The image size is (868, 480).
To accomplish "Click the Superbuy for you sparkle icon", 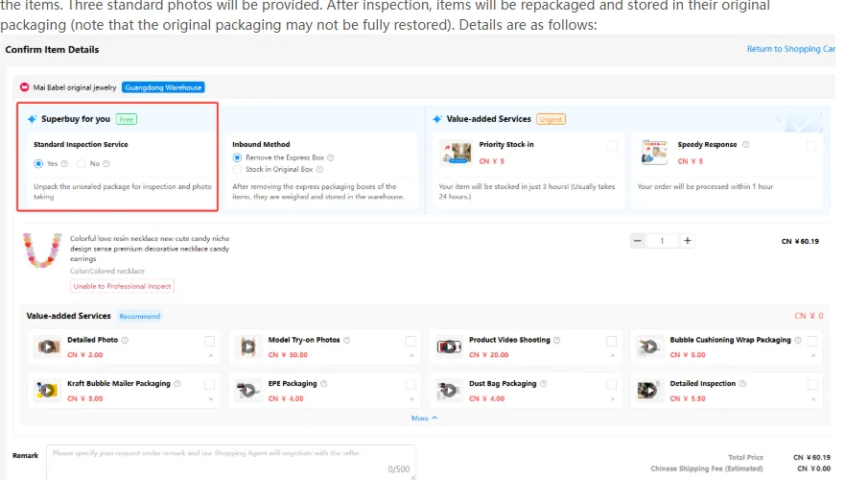I will 32,119.
